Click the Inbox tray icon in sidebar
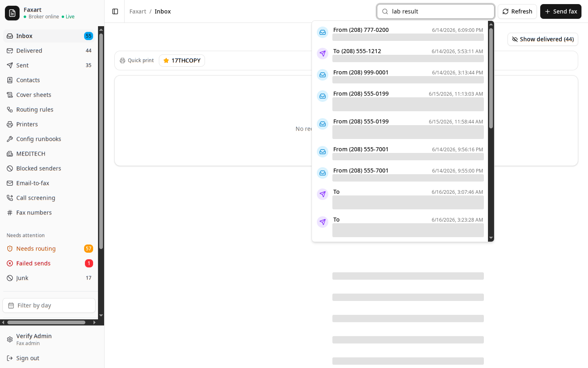Viewport: 588px width, 368px height. (10, 36)
